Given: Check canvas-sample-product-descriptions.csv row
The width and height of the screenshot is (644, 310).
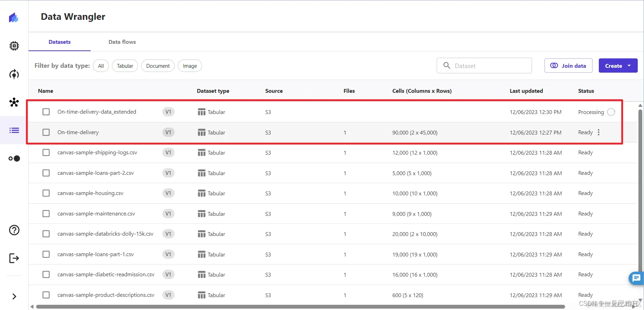Looking at the screenshot, I should 46,295.
